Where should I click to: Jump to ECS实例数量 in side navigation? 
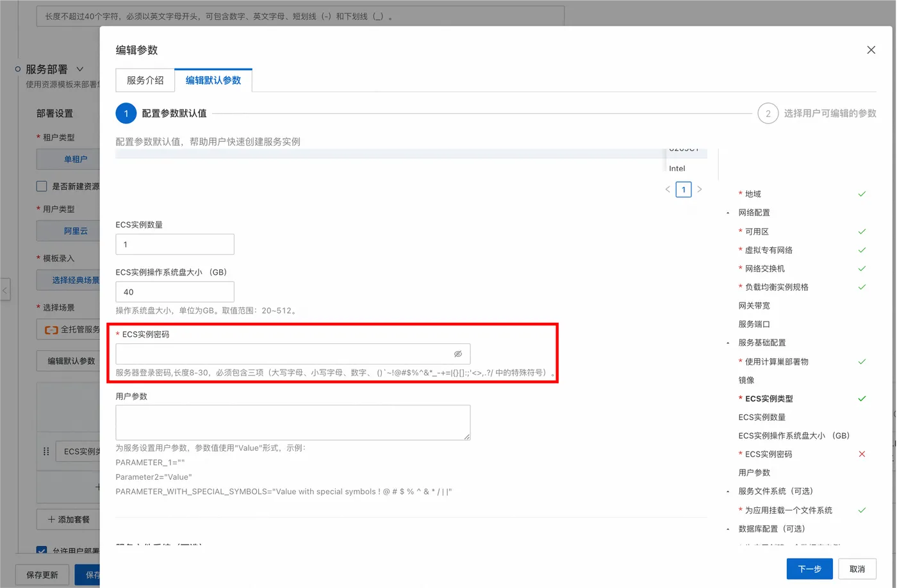pyautogui.click(x=762, y=417)
